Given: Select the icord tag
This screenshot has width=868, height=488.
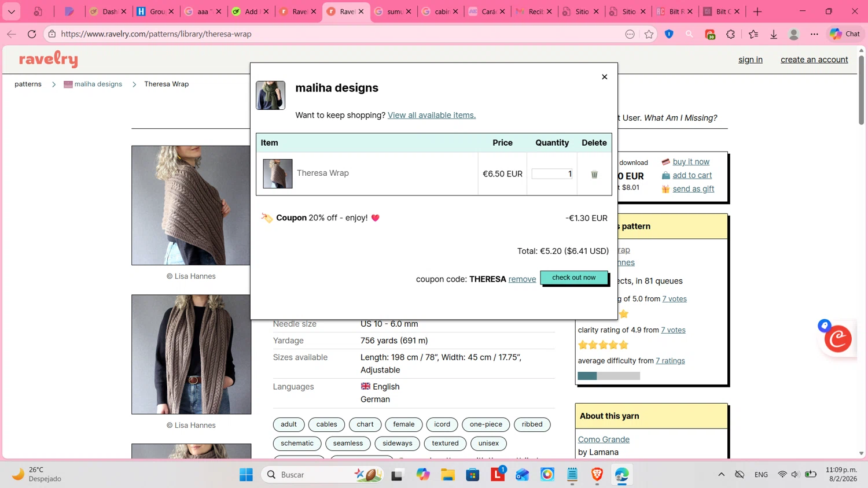Looking at the screenshot, I should [442, 424].
